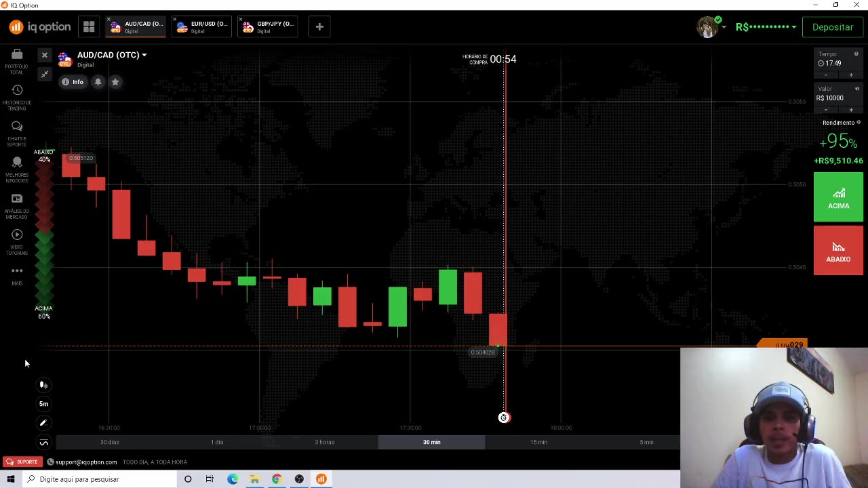This screenshot has width=868, height=488.
Task: Select the 1 dia time range
Action: click(x=217, y=442)
